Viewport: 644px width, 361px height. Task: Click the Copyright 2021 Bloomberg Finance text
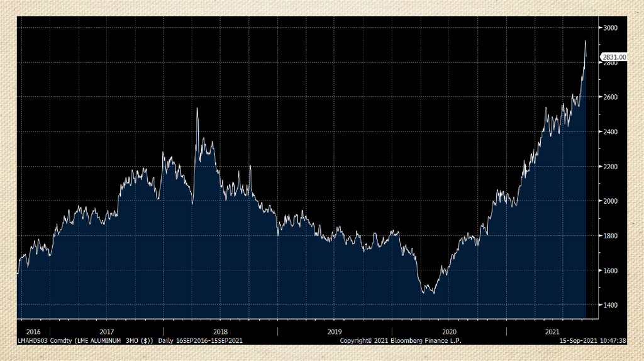(401, 340)
